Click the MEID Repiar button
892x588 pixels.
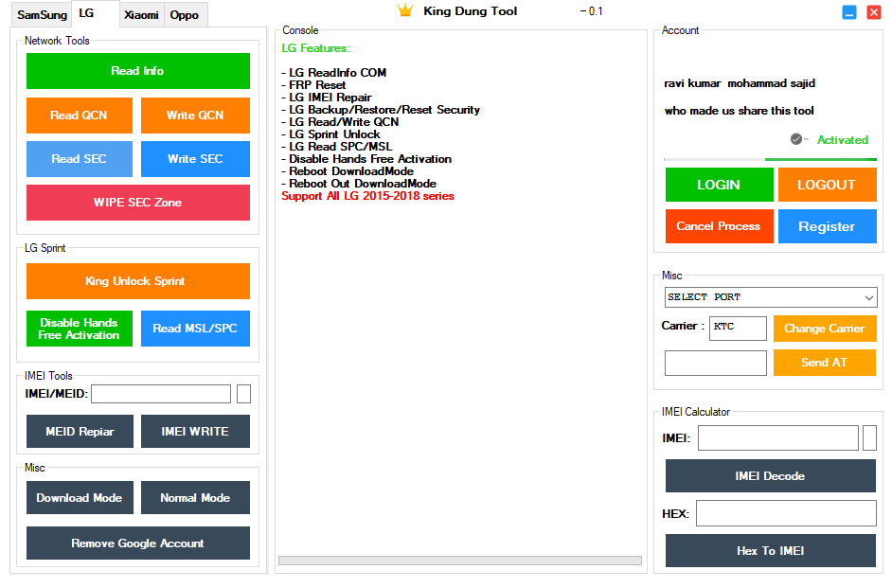[x=80, y=431]
